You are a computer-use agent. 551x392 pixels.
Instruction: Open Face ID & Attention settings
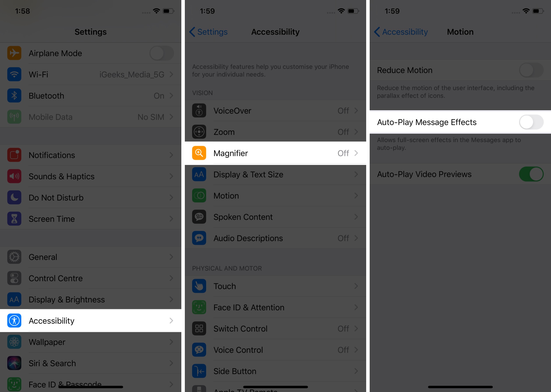275,307
